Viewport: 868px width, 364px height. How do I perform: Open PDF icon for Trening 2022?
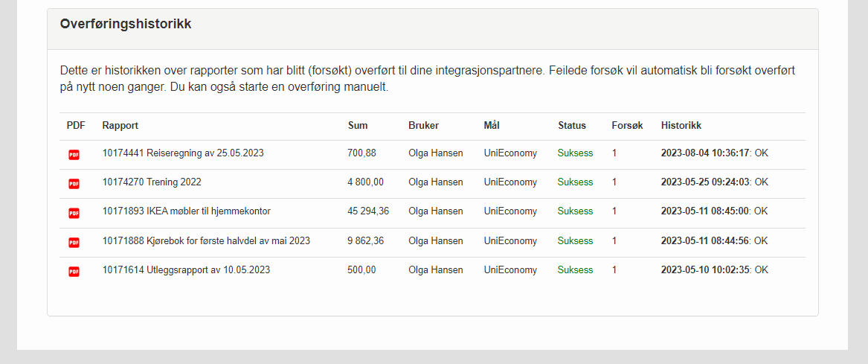(74, 183)
